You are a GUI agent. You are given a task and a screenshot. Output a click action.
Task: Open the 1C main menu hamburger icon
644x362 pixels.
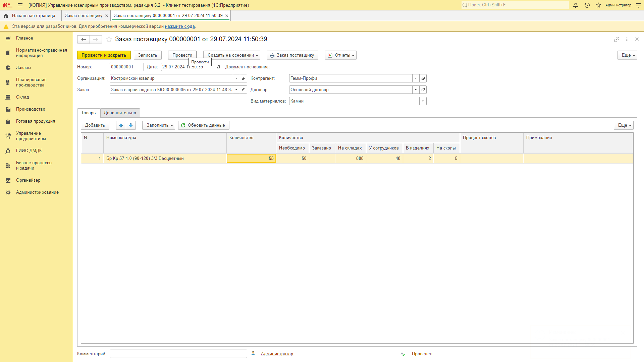coord(20,5)
